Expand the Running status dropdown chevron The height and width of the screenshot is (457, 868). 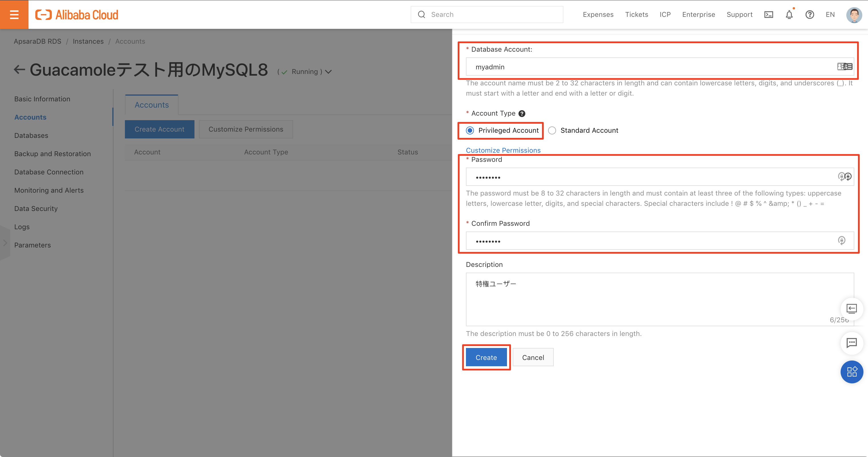(x=328, y=71)
